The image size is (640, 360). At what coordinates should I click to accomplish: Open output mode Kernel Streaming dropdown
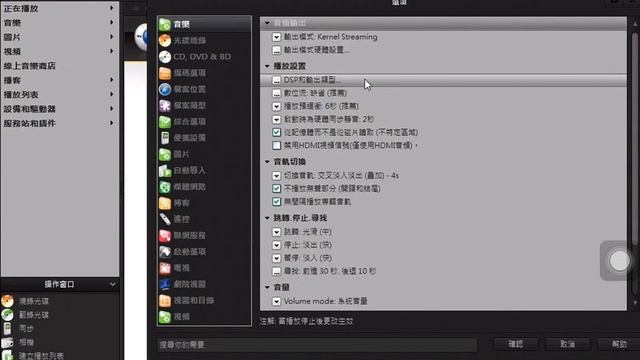pos(276,37)
